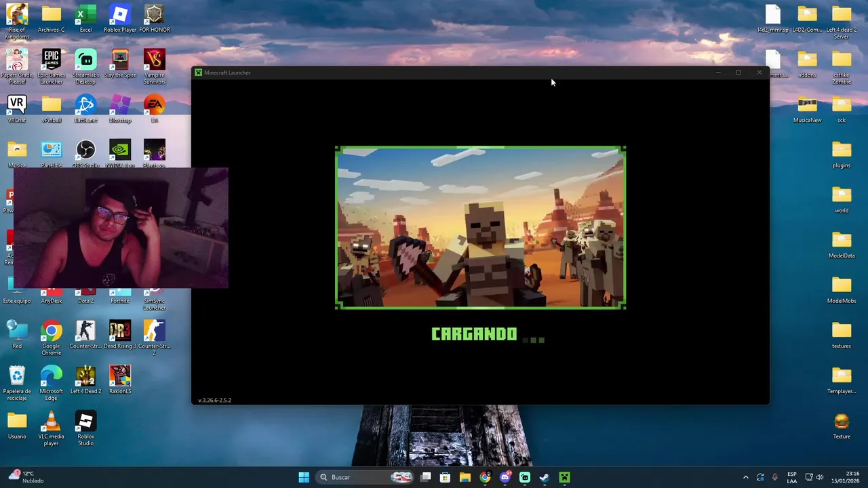Viewport: 868px width, 488px height.
Task: Open the Left 4 Dead 2 shortcut
Action: coord(85,380)
